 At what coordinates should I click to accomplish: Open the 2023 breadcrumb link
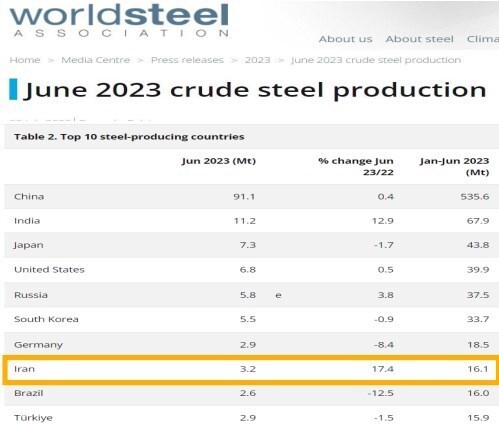pos(257,60)
